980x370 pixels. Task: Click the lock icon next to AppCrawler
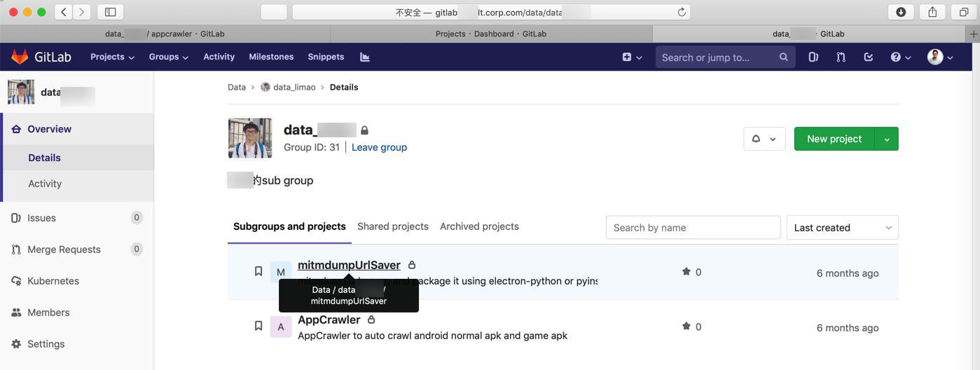tap(371, 320)
